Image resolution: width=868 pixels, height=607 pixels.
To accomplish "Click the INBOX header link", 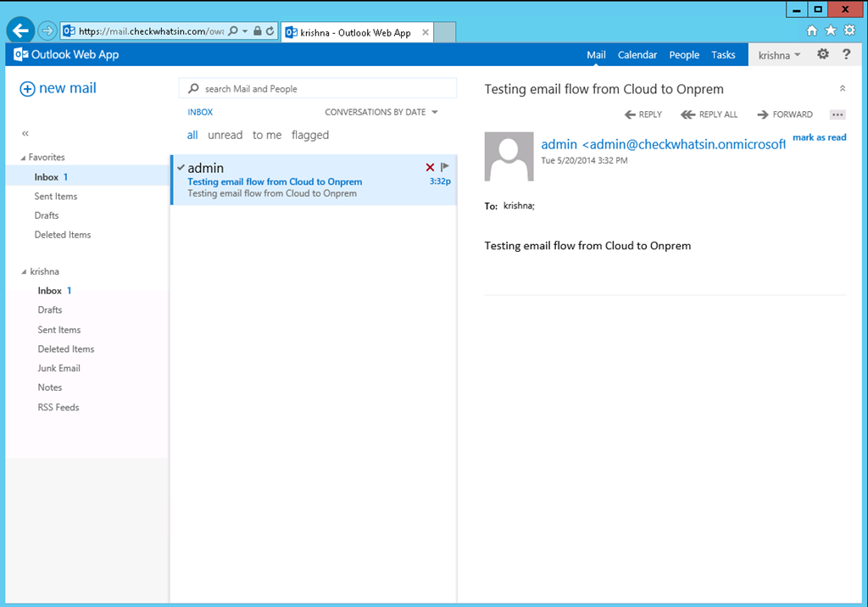I will pos(200,113).
